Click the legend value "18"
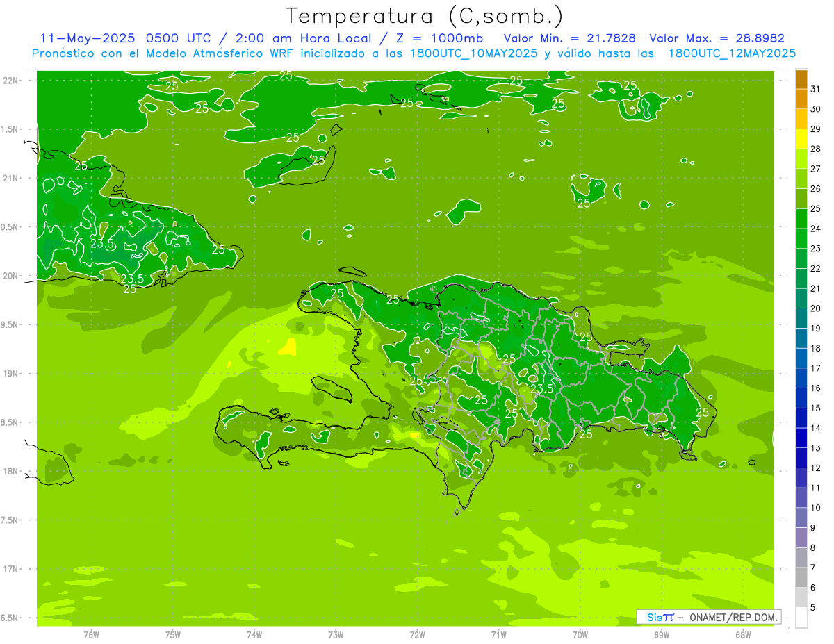 point(816,348)
